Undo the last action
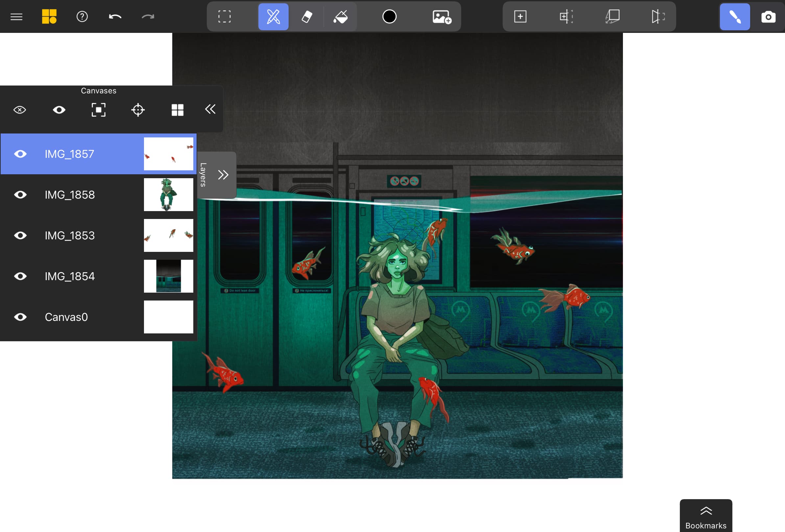The height and width of the screenshot is (532, 785). point(115,16)
